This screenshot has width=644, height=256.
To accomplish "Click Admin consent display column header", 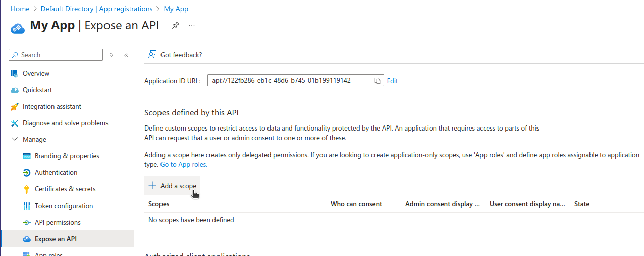I will click(443, 204).
